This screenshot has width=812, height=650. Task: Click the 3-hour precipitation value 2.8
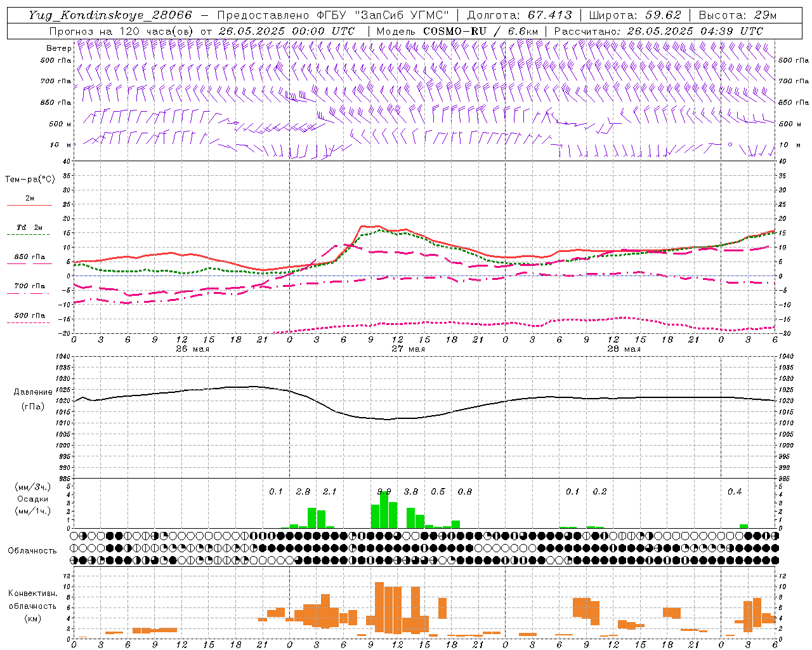tap(303, 492)
